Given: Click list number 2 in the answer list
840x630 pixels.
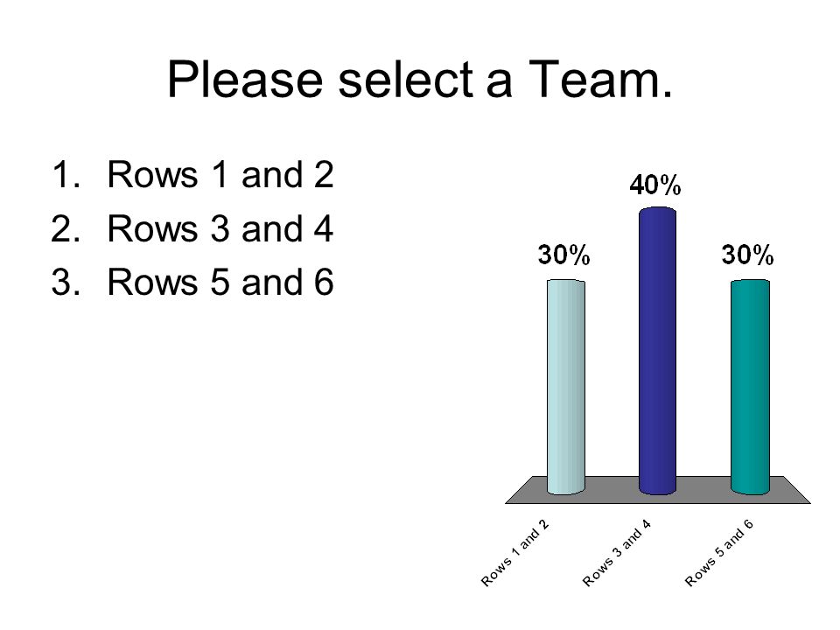Looking at the screenshot, I should pos(66,228).
